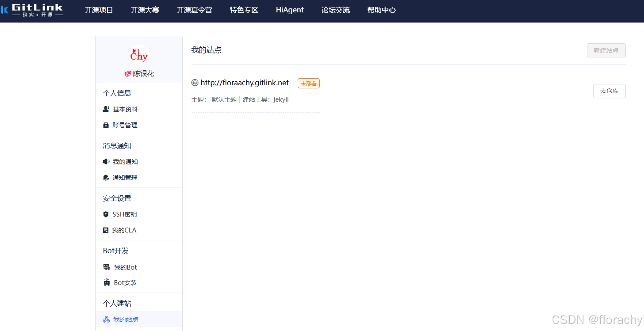The image size is (644, 331).
Task: Select the site icon next to 我的站点
Action: (106, 319)
